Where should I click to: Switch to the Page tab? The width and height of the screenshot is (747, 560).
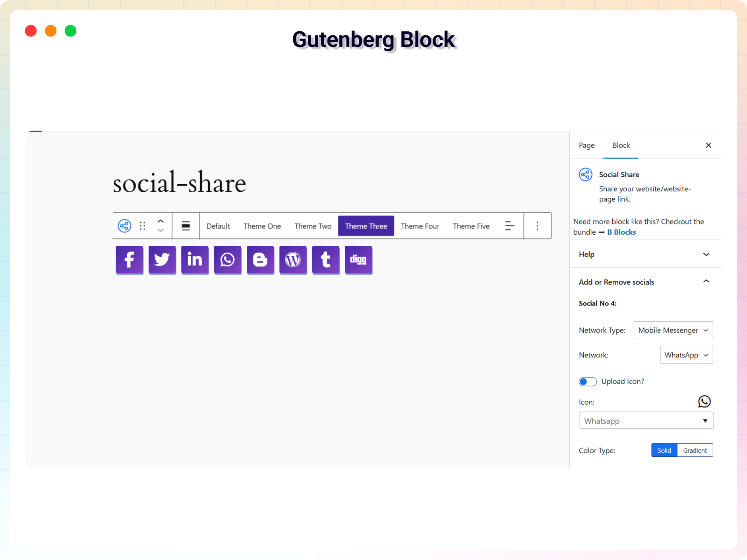pyautogui.click(x=587, y=145)
